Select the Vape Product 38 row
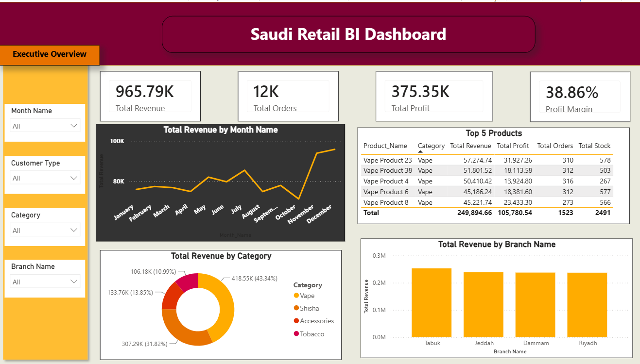This screenshot has width=640, height=364. click(x=487, y=170)
